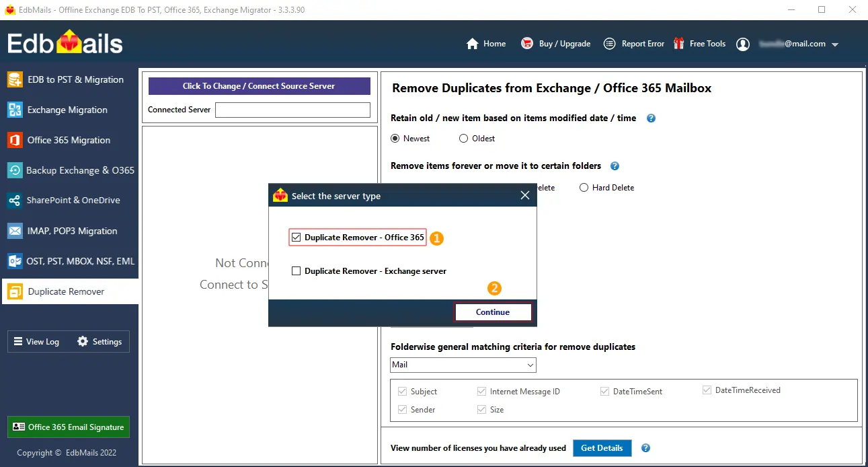Open Exchange Migration section
This screenshot has width=868, height=467.
70,110
